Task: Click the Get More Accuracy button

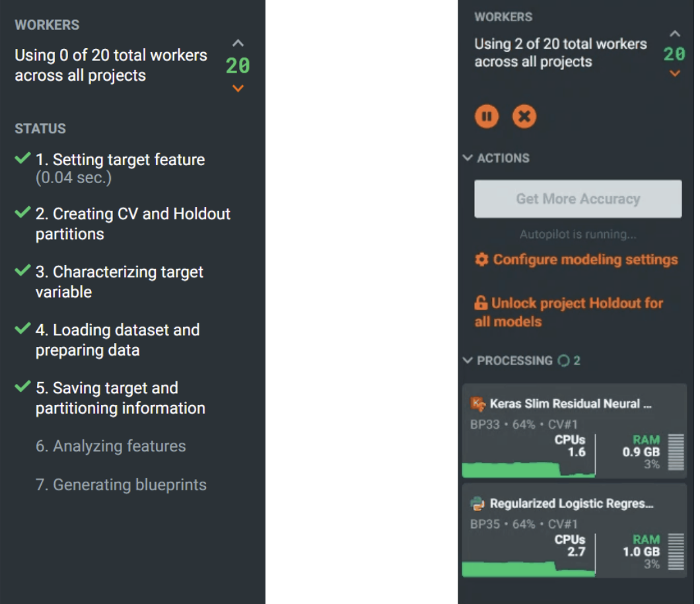Action: (x=578, y=199)
